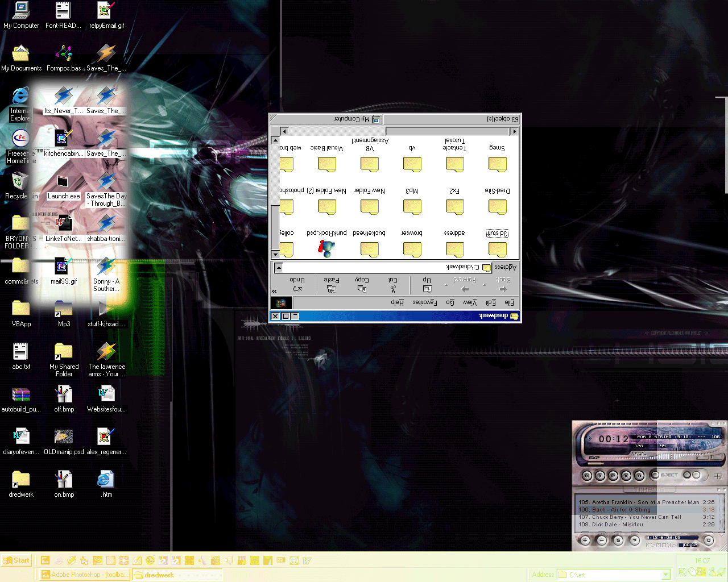This screenshot has width=728, height=582.
Task: Click the Winamp pause (P) button
Action: [x=613, y=475]
